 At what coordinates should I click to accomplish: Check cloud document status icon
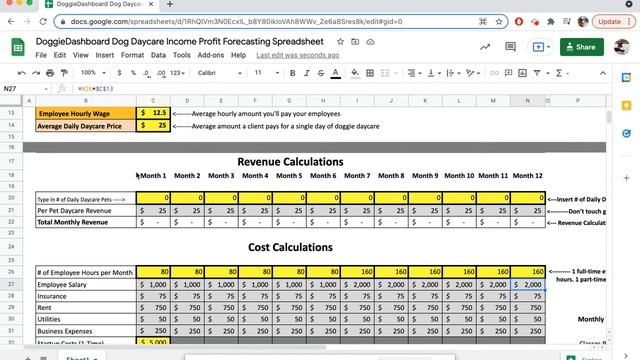[370, 42]
